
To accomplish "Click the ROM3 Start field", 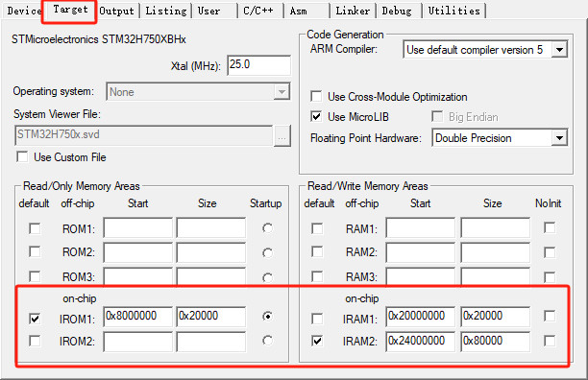I will coord(137,276).
